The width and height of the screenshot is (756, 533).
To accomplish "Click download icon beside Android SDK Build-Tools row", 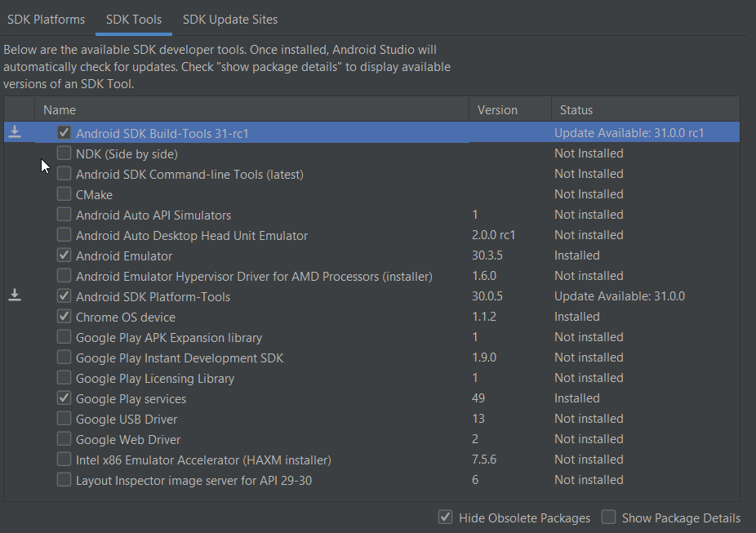I will (x=15, y=132).
